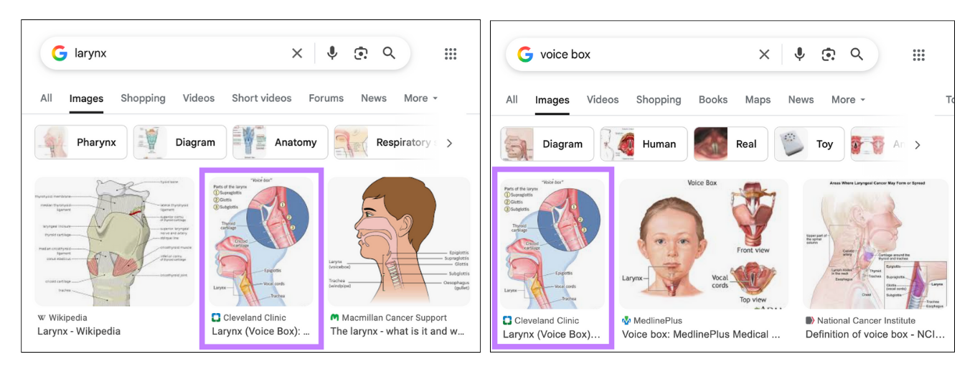Viewport: 980px width, 372px height.
Task: Clear the larynx search query with X
Action: coord(297,53)
